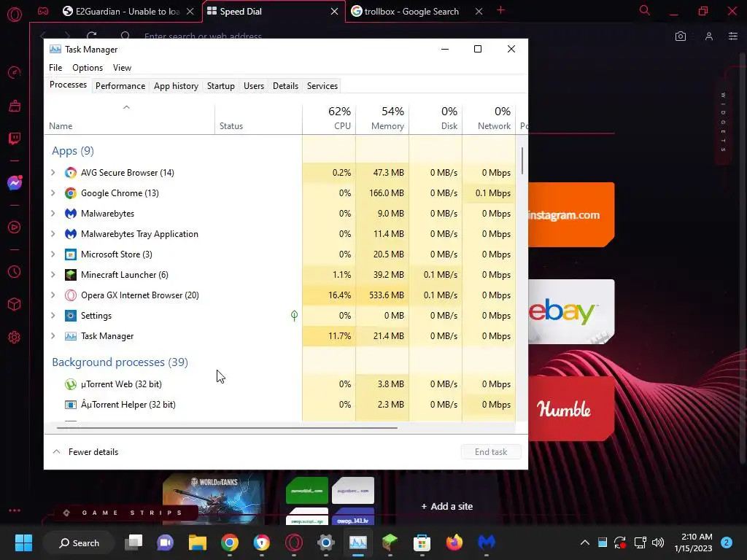Open the Options menu
Viewport: 747px width, 560px height.
[88, 68]
